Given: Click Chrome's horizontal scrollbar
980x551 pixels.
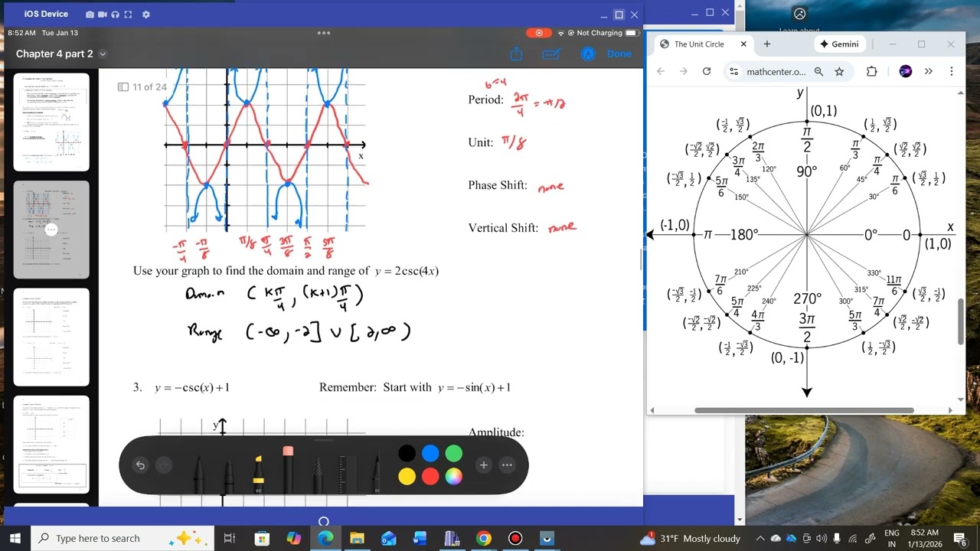Looking at the screenshot, I should [x=804, y=410].
